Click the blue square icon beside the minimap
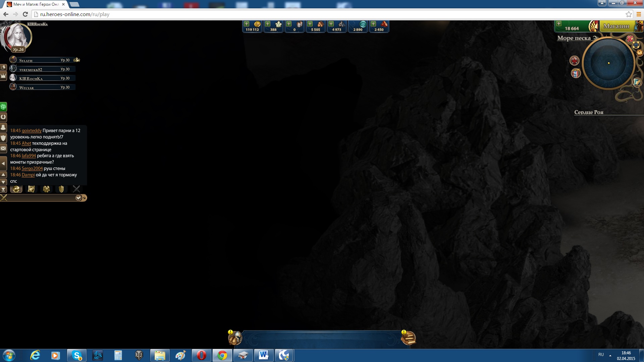The width and height of the screenshot is (644, 362). coord(636,45)
